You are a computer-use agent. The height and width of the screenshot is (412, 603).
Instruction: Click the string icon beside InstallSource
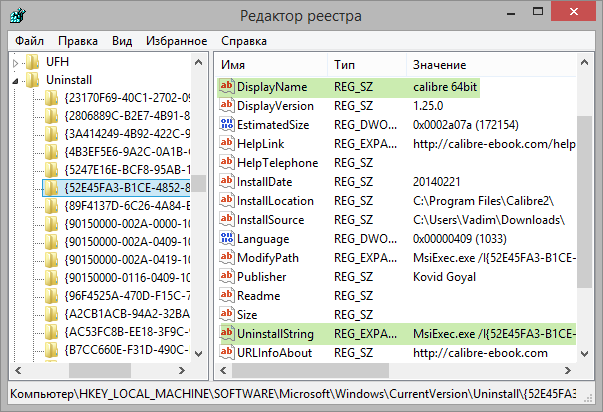pos(227,219)
